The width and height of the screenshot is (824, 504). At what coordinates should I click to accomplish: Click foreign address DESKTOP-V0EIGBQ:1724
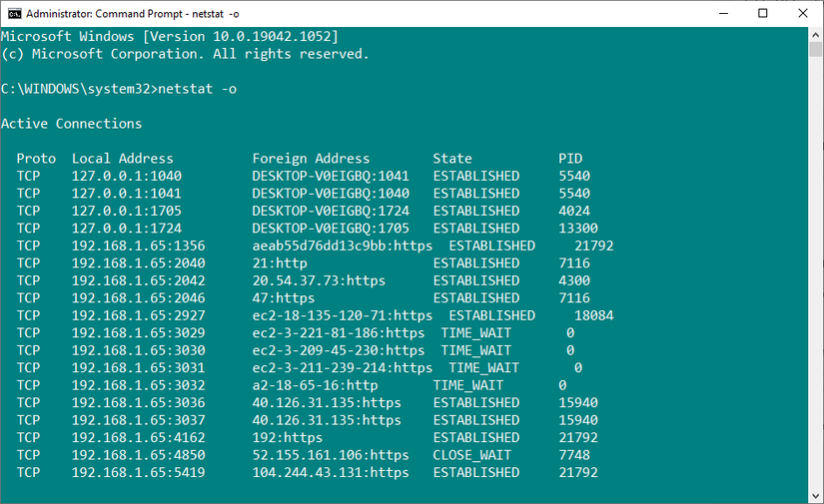(331, 211)
